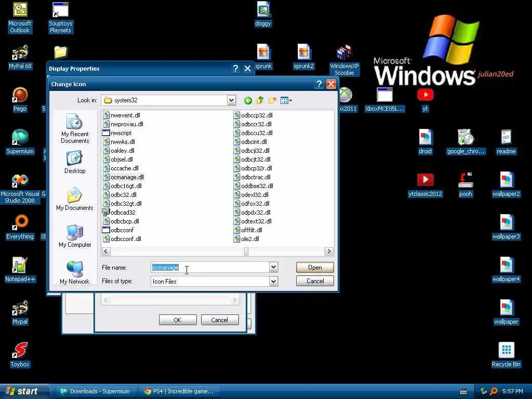Select the file odbcint.dll

pyautogui.click(x=250, y=142)
